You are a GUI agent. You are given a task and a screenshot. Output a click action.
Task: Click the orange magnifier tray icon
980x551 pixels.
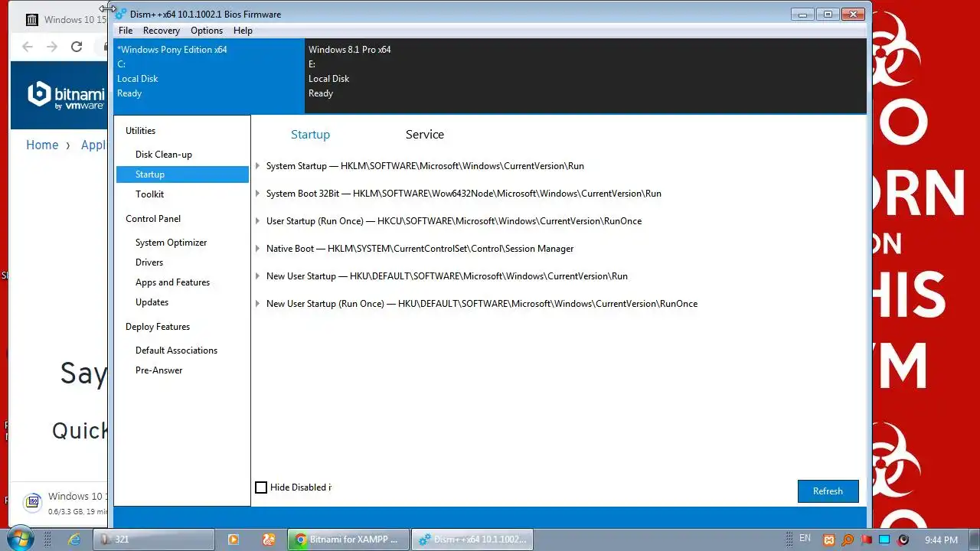[848, 540]
